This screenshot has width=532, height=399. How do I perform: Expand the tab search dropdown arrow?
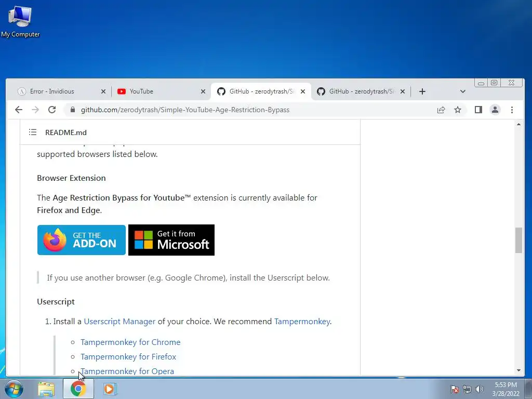462,91
